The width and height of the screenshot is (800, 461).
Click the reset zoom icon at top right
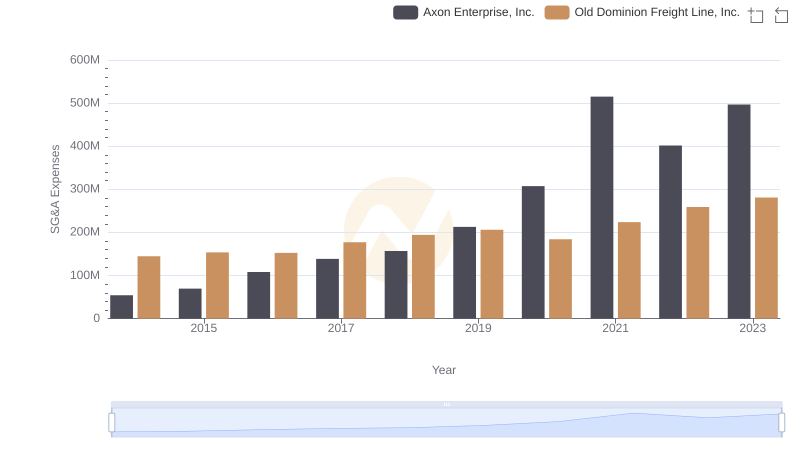click(x=781, y=15)
